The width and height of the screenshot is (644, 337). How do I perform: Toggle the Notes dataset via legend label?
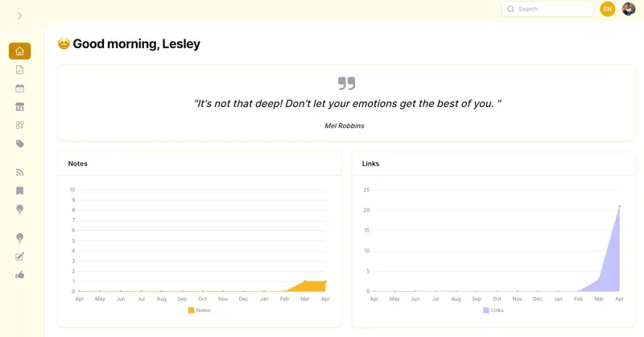(203, 310)
